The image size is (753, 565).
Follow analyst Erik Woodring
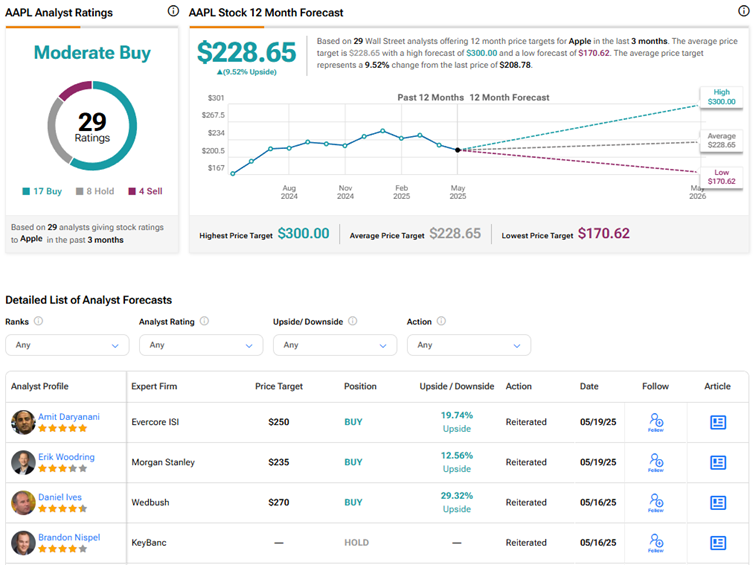pyautogui.click(x=656, y=463)
